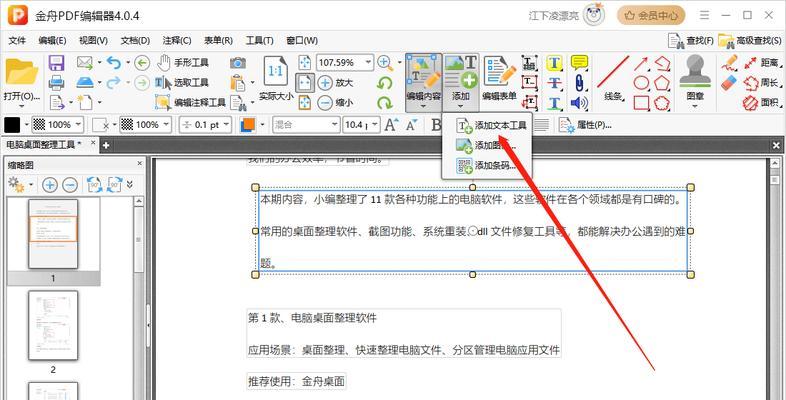This screenshot has height=400, width=786.
Task: Open the 注释(C) menu
Action: pos(177,40)
